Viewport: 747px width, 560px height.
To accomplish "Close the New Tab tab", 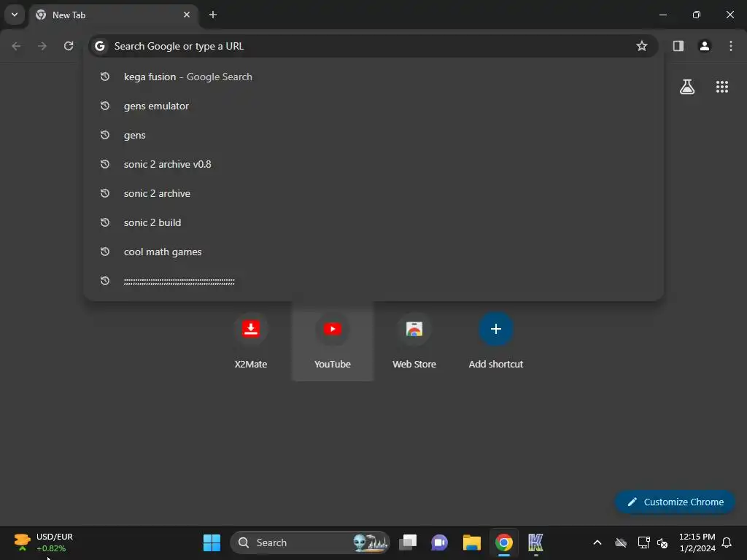I will tap(187, 15).
